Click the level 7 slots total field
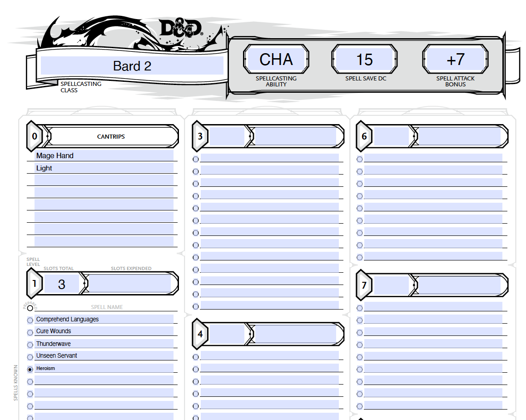526x420 pixels. (x=391, y=285)
